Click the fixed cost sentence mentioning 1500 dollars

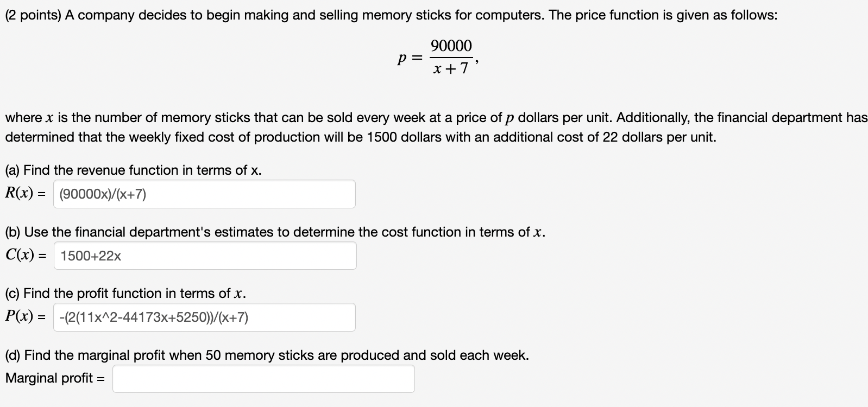point(358,137)
